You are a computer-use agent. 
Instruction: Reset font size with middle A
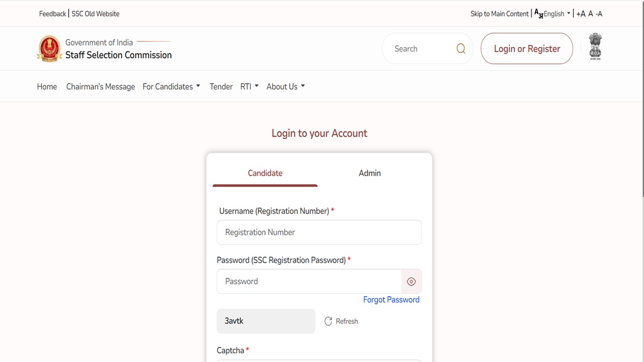pos(590,14)
